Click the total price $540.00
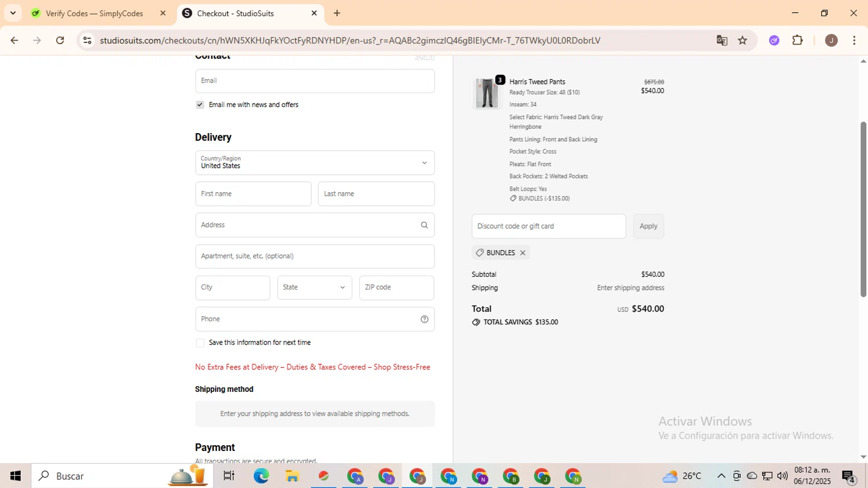Image resolution: width=868 pixels, height=488 pixels. pyautogui.click(x=648, y=309)
